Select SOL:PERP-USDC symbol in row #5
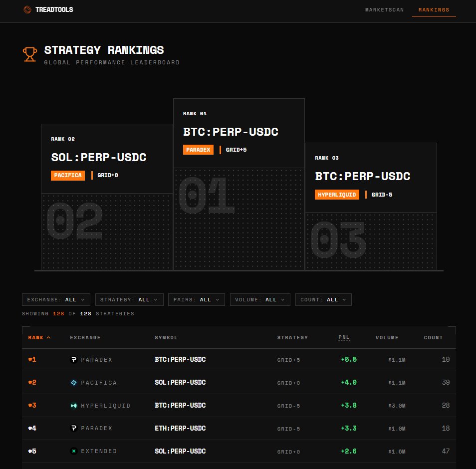 point(180,451)
